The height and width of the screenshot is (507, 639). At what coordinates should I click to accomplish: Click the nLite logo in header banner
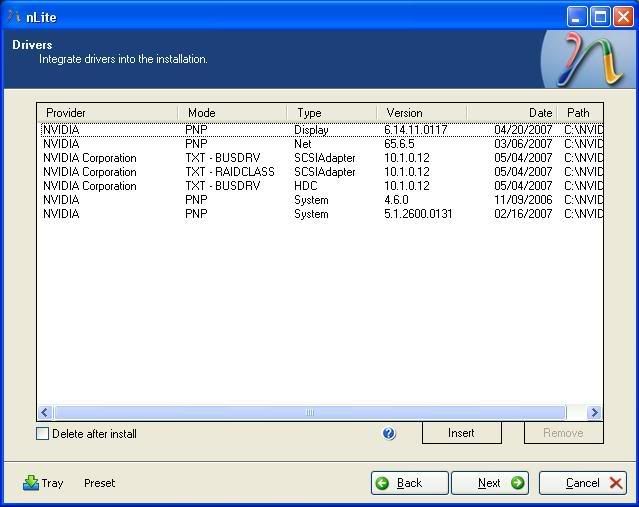tap(587, 58)
